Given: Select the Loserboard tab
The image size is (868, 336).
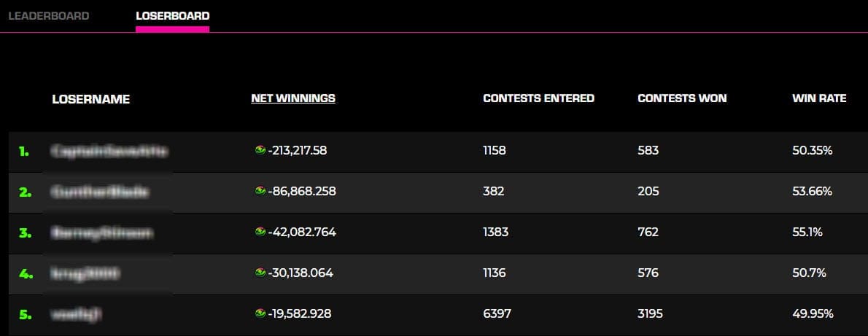Looking at the screenshot, I should pos(173,16).
